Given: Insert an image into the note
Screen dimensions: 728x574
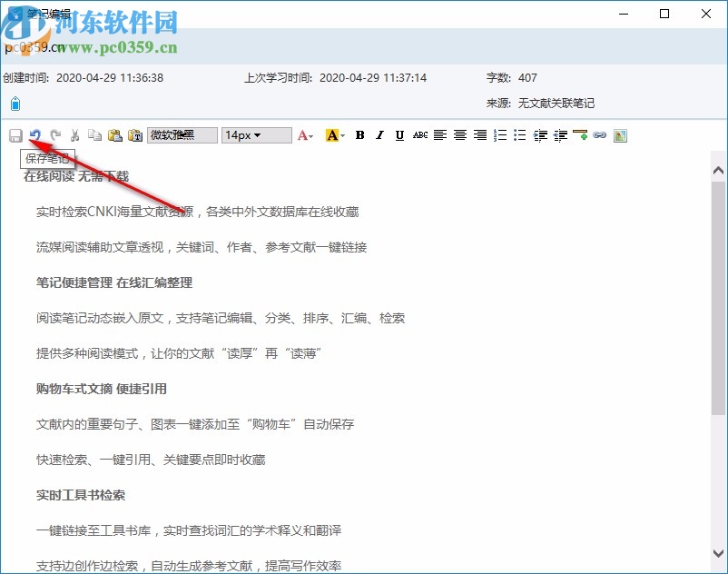Looking at the screenshot, I should click(620, 134).
